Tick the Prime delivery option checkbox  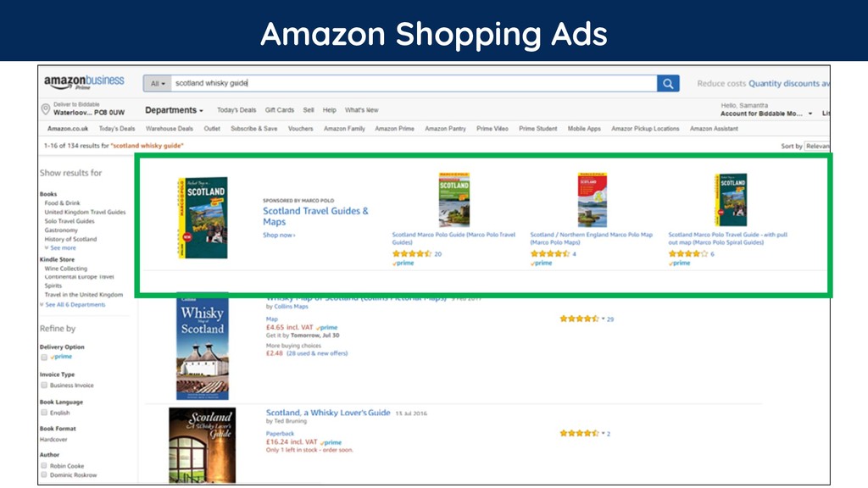pyautogui.click(x=44, y=358)
